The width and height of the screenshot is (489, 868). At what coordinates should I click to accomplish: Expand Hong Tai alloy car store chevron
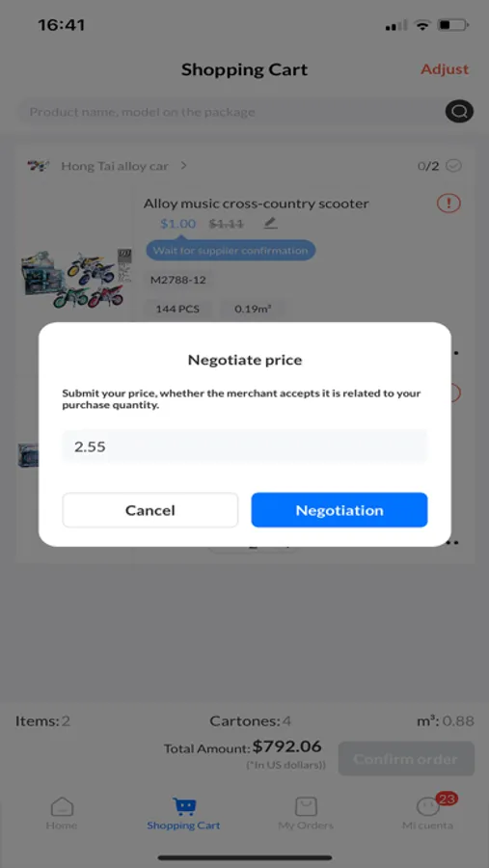(183, 166)
